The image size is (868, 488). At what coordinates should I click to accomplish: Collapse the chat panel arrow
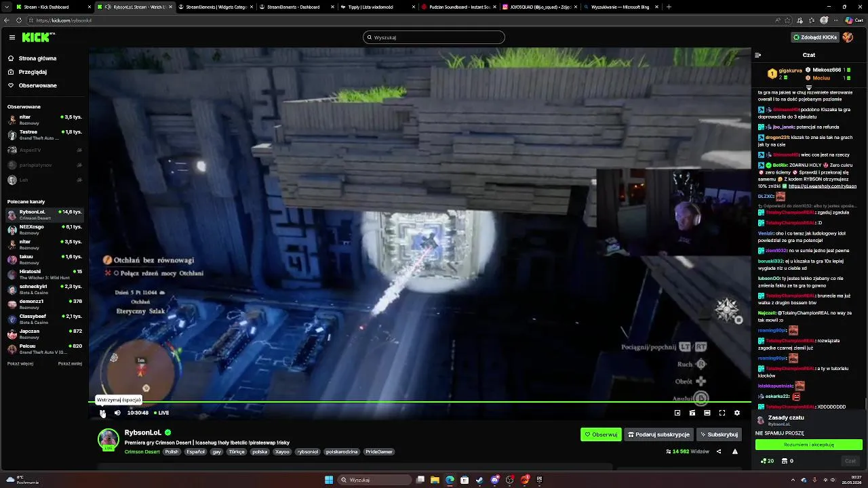tap(758, 55)
